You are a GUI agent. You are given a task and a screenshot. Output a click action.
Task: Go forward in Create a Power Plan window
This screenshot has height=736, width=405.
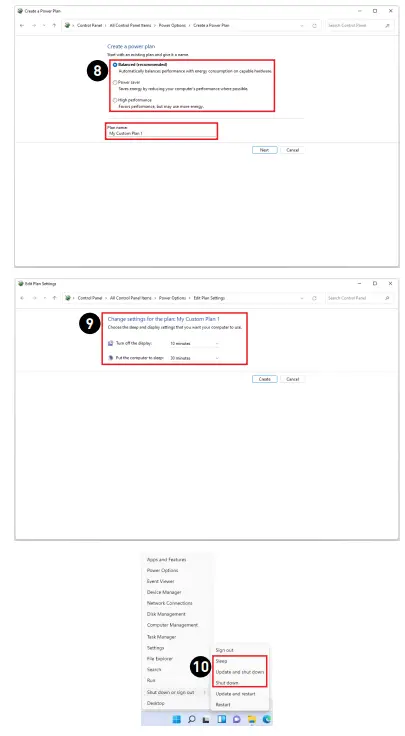(x=34, y=25)
